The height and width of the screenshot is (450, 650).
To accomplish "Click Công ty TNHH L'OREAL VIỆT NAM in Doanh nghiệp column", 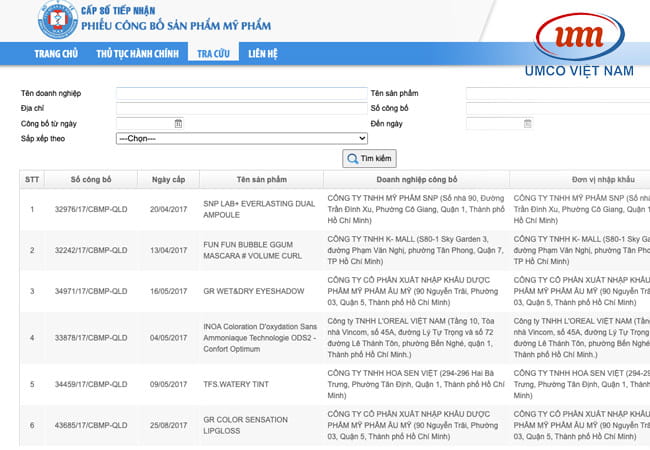I will point(411,338).
